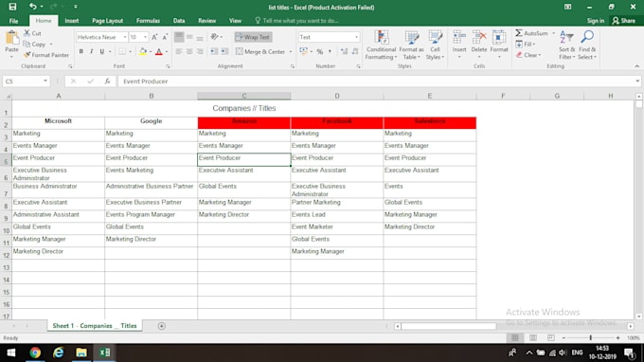Click Sign in

pyautogui.click(x=596, y=21)
